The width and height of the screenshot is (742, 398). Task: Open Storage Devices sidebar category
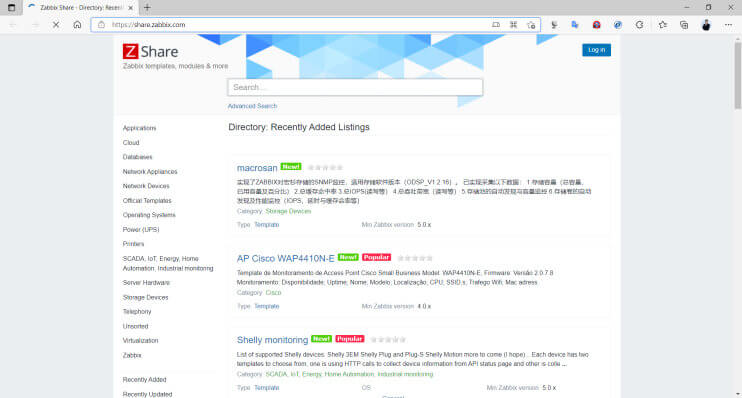[x=145, y=297]
